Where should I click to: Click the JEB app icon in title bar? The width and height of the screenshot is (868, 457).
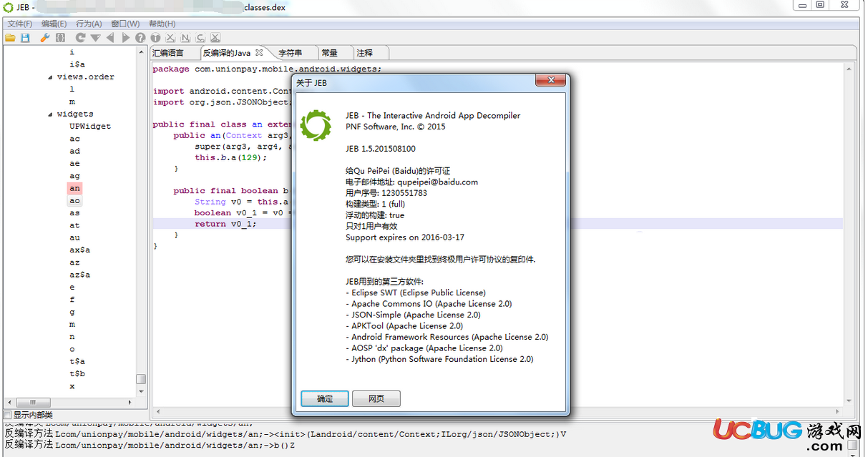coord(9,7)
